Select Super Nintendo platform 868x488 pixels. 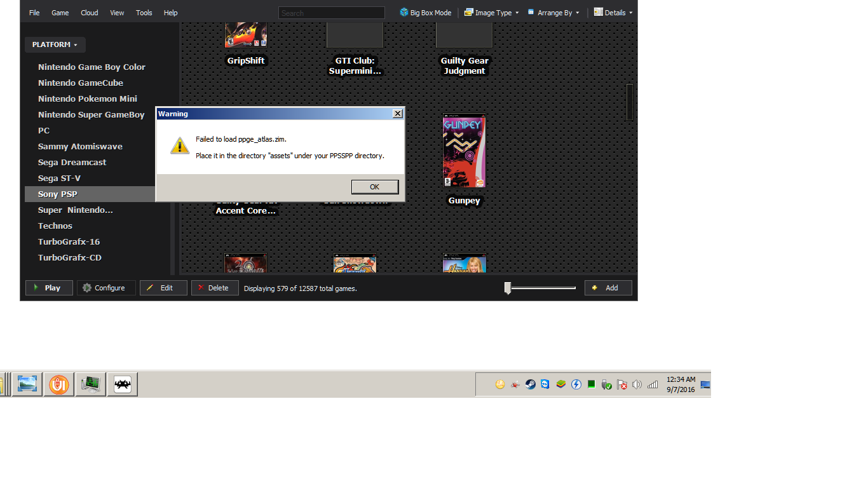click(76, 210)
